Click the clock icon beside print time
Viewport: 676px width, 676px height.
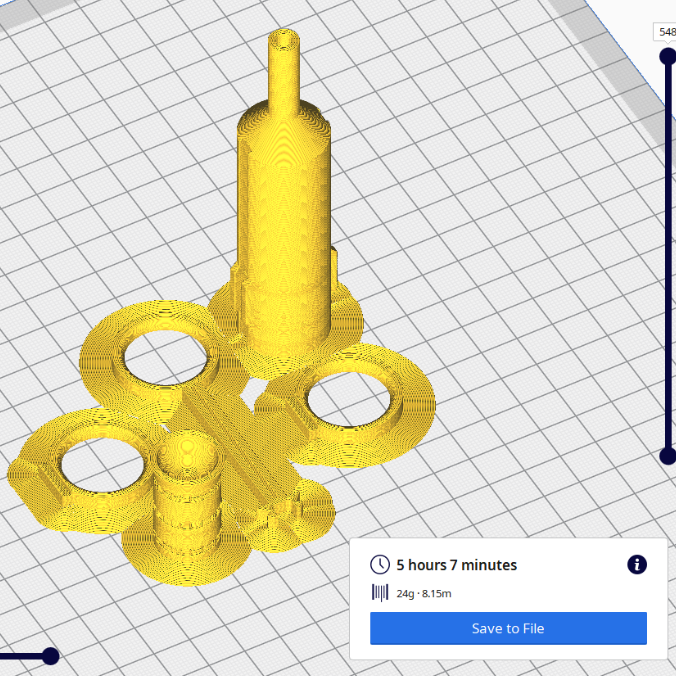[380, 565]
